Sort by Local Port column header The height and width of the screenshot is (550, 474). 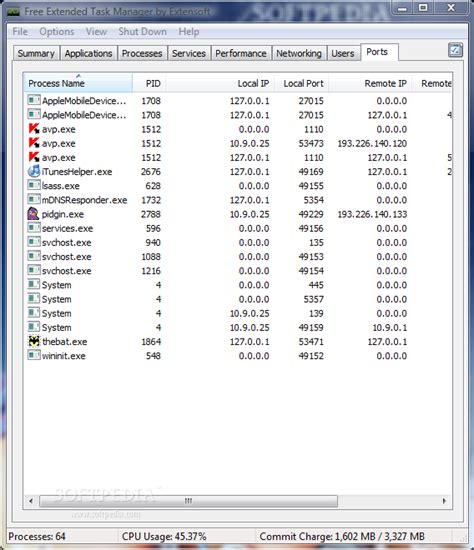pyautogui.click(x=301, y=83)
